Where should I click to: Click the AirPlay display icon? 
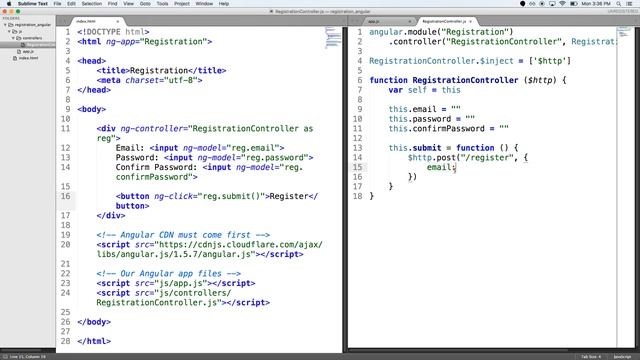pyautogui.click(x=552, y=4)
